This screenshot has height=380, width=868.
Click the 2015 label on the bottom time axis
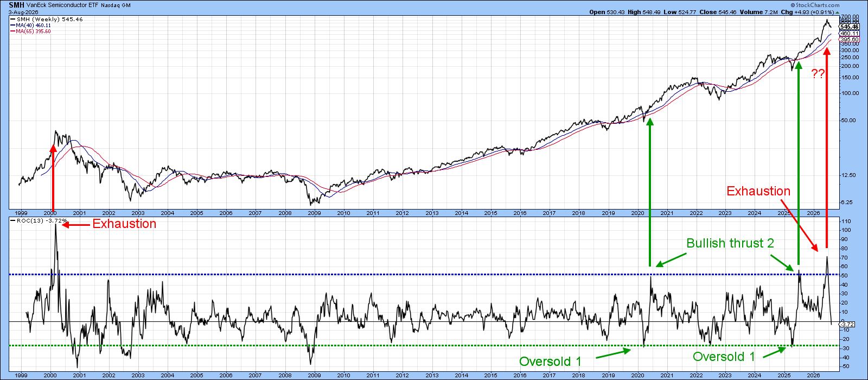coord(490,375)
